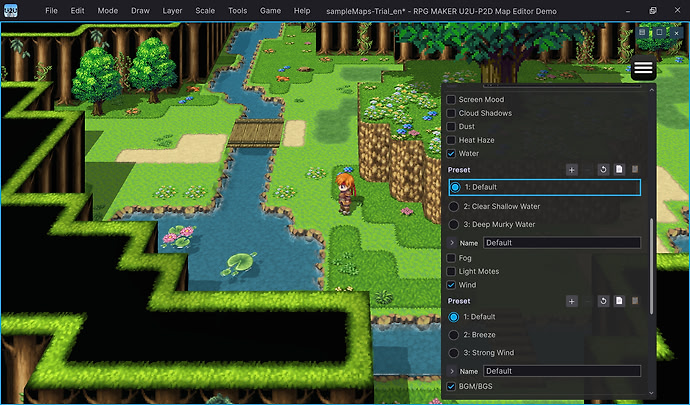The image size is (690, 405).
Task: Click the wooden bridge over the river
Action: 256,133
